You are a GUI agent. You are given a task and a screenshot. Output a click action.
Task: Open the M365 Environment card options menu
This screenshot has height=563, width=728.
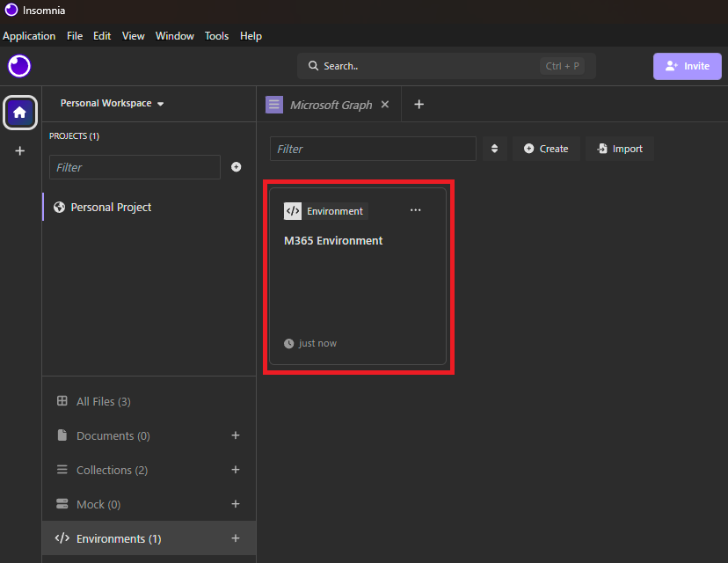point(415,210)
